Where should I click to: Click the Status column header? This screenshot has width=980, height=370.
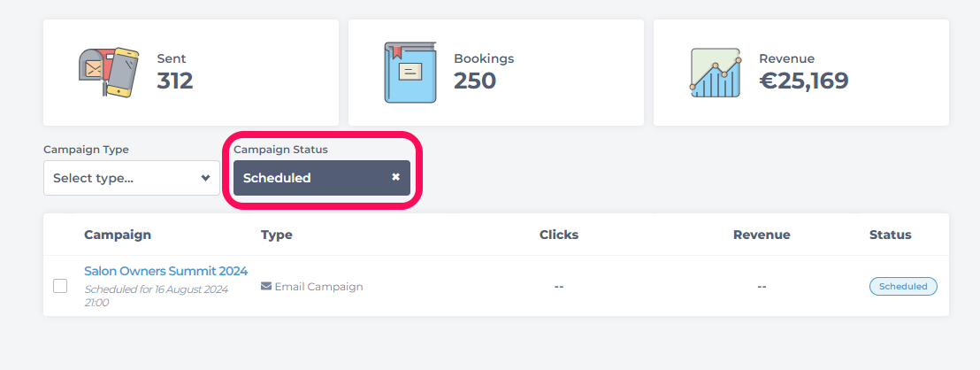coord(890,235)
